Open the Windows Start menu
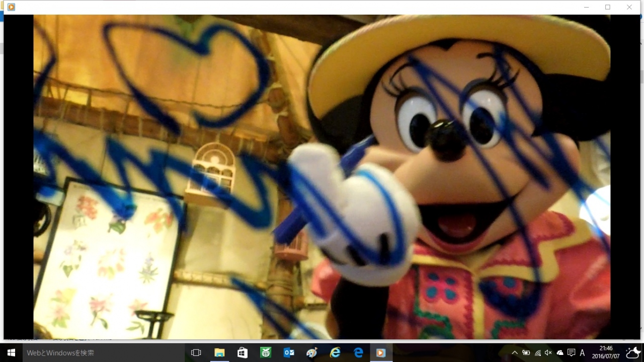The width and height of the screenshot is (644, 362). (x=11, y=353)
